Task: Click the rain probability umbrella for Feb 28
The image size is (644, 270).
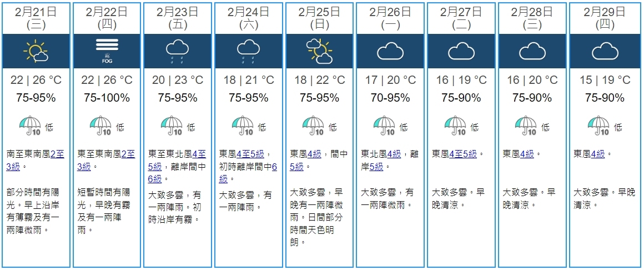Action: (x=526, y=126)
